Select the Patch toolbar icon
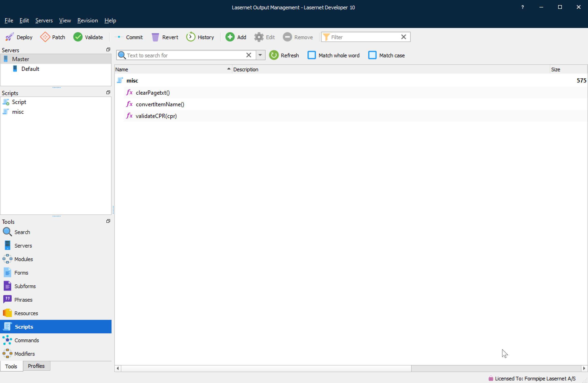 pos(45,37)
